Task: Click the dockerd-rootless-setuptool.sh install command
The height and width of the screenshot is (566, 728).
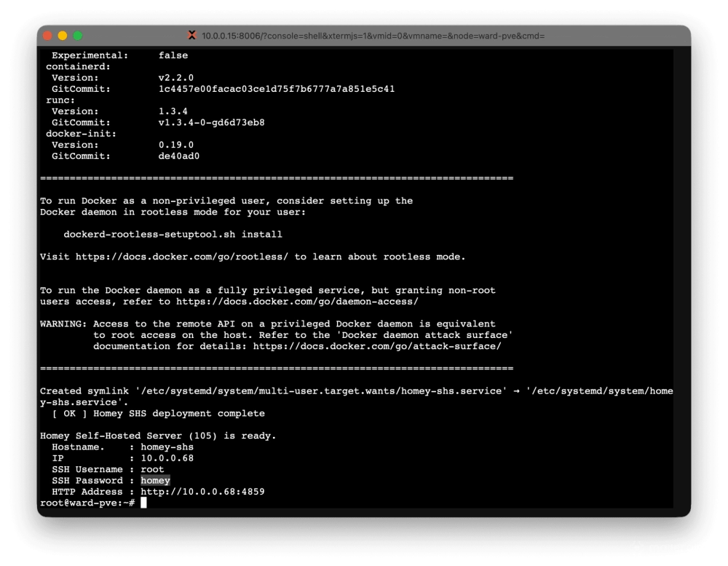Action: (173, 235)
